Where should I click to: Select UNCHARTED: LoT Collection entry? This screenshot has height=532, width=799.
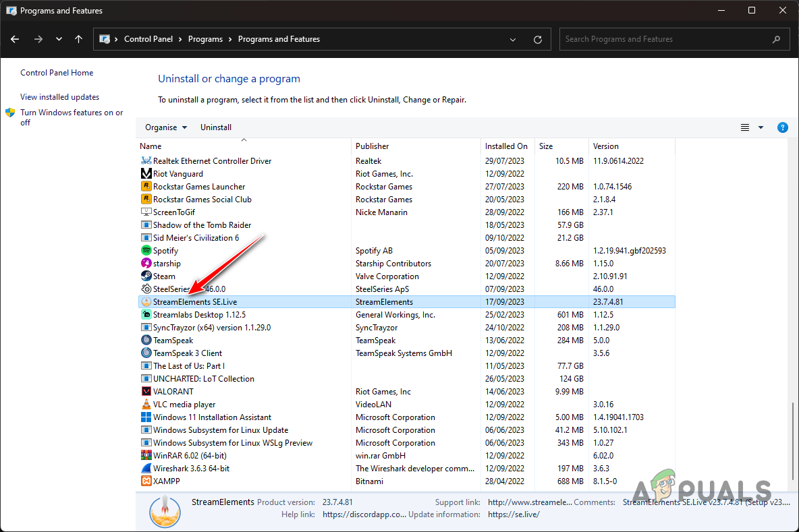point(407,379)
